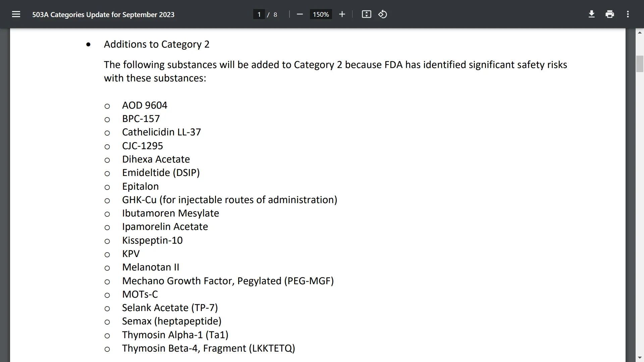Click the scrollbar down arrow
This screenshot has height=362, width=644.
(x=640, y=358)
